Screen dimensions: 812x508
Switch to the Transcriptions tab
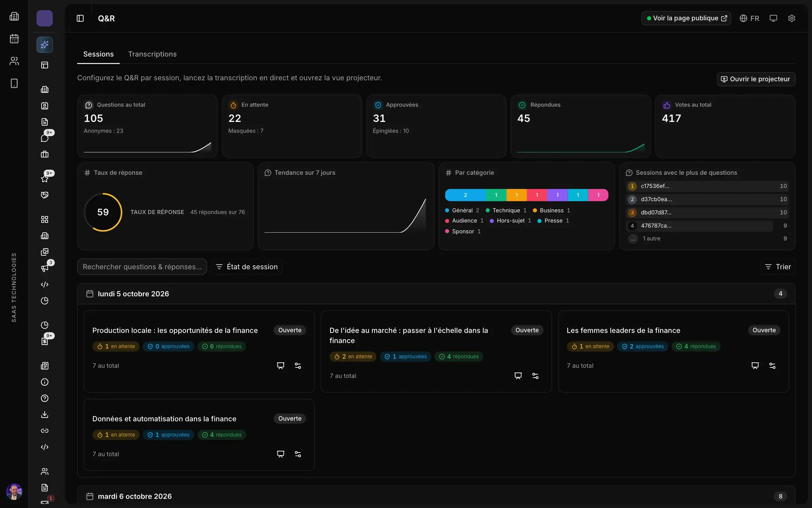pos(152,54)
